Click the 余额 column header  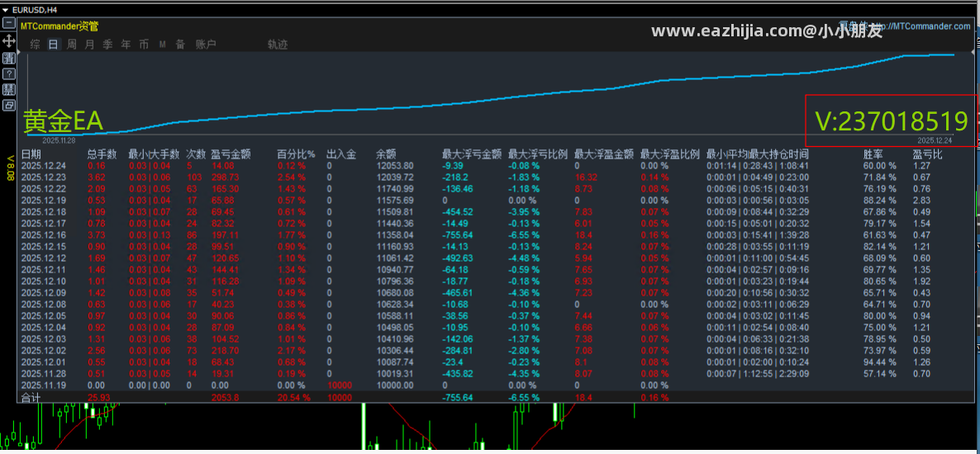pyautogui.click(x=386, y=154)
